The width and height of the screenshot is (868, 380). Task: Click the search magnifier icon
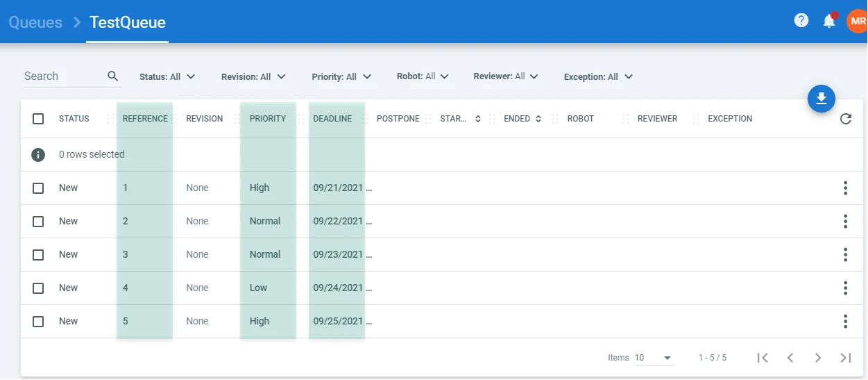pyautogui.click(x=113, y=76)
